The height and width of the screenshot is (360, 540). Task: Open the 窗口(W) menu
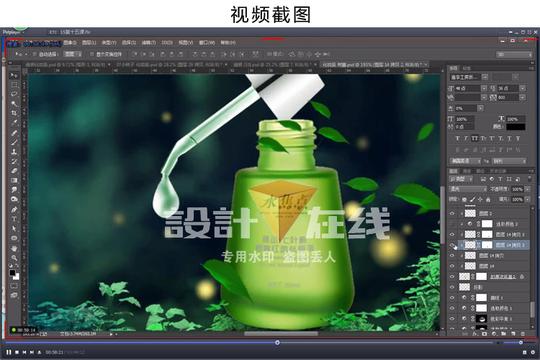[x=207, y=43]
